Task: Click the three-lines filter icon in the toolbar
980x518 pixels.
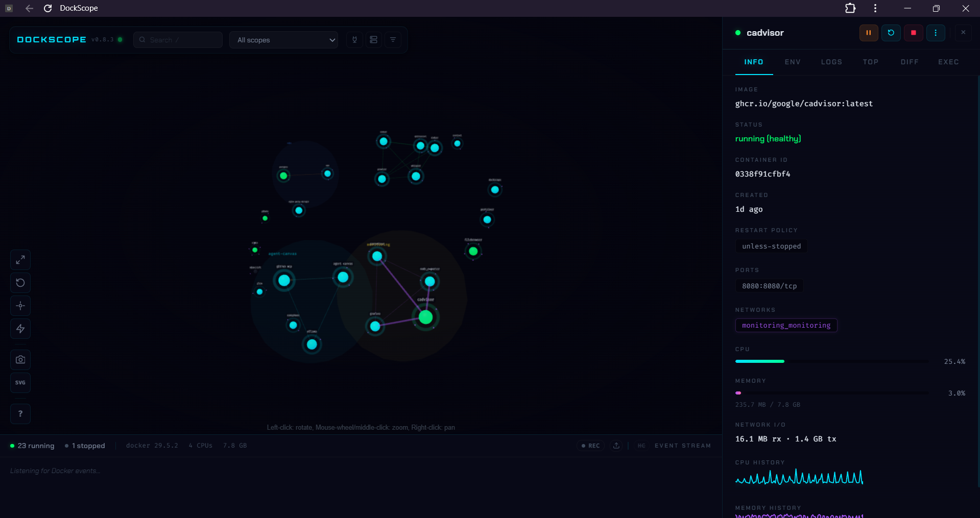Action: coord(393,40)
